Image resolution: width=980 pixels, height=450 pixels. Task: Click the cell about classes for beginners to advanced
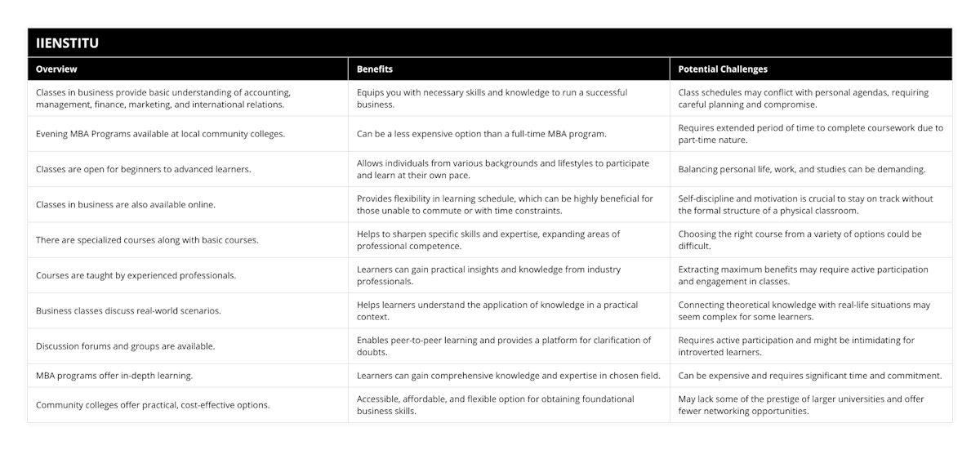(188, 169)
